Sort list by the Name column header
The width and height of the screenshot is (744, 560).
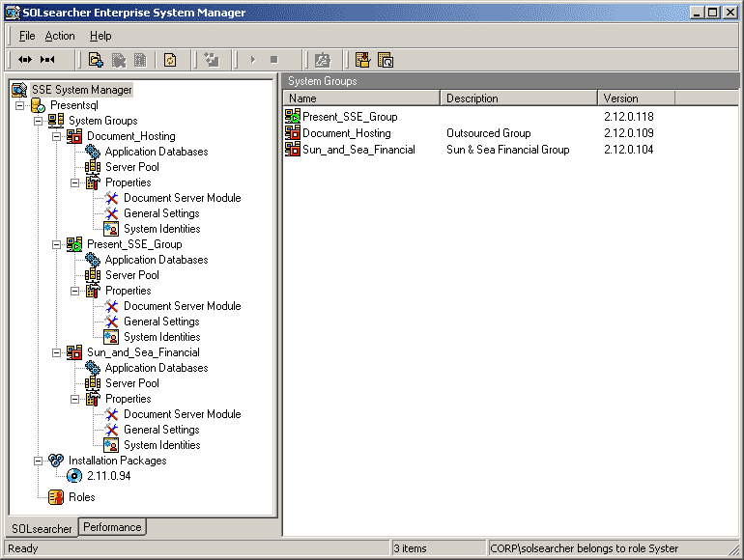click(x=361, y=98)
